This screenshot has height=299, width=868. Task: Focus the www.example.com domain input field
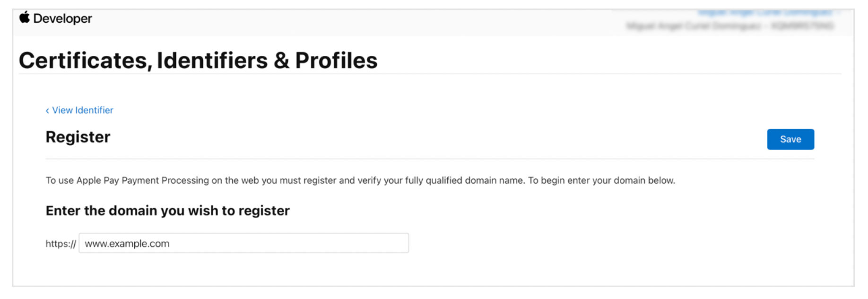click(x=243, y=243)
